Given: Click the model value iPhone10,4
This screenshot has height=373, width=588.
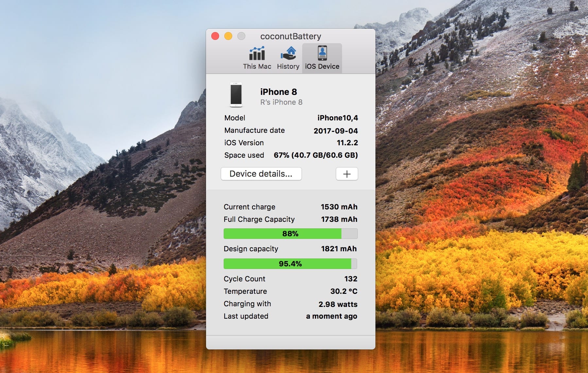Looking at the screenshot, I should coord(337,118).
